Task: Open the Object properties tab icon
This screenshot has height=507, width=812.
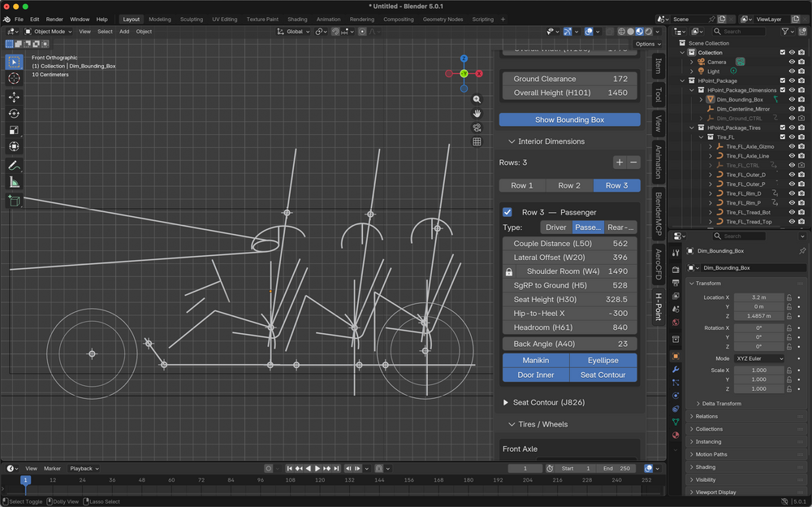Action: pyautogui.click(x=676, y=356)
